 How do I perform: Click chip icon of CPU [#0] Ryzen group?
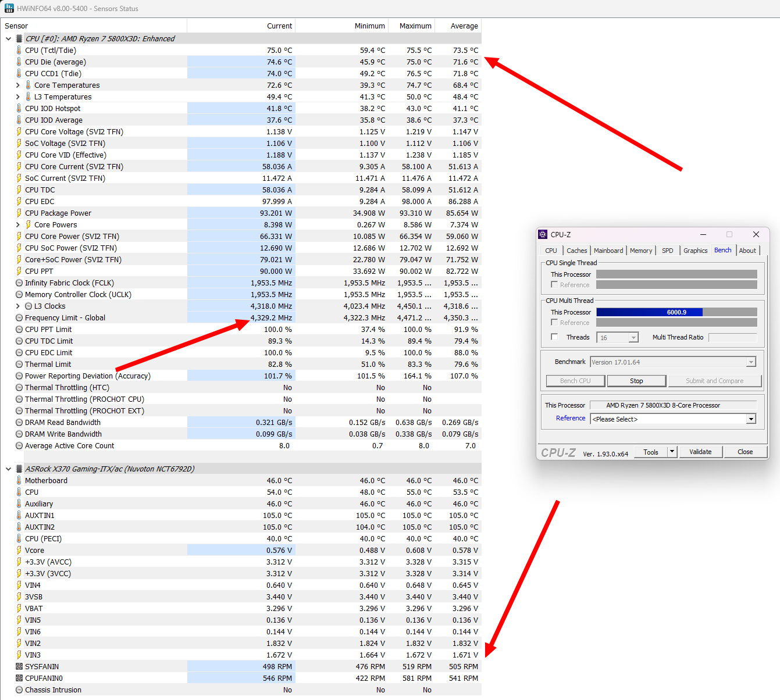19,38
